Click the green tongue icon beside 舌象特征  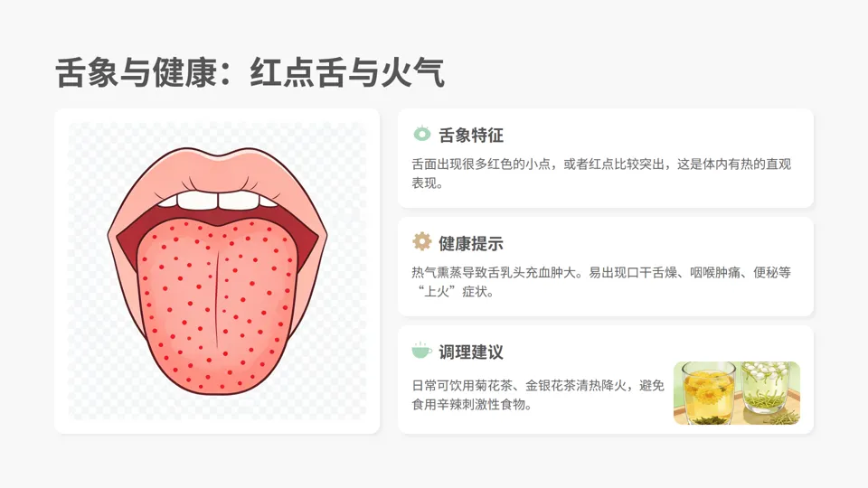(422, 134)
